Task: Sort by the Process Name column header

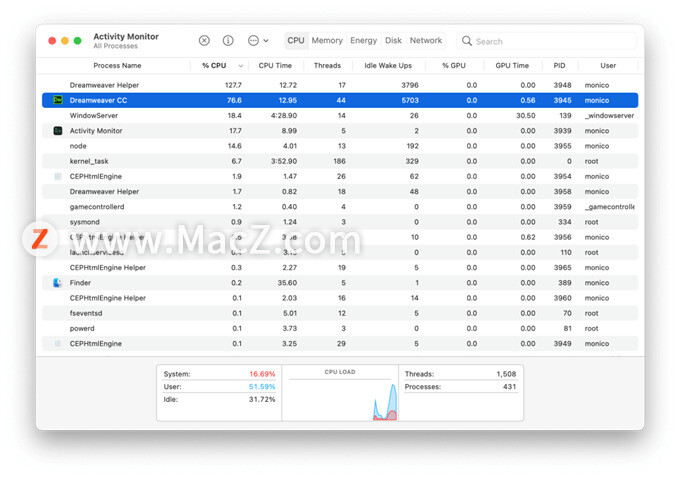Action: (117, 65)
